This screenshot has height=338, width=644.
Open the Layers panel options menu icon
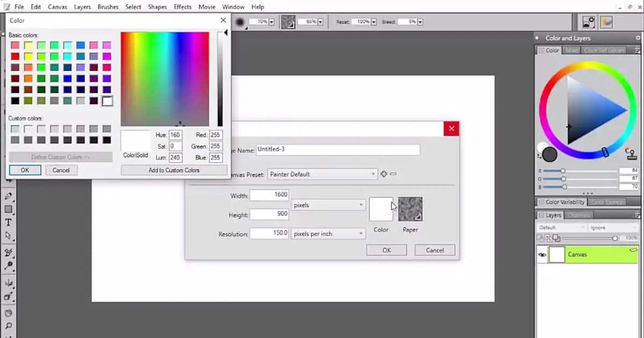(638, 214)
